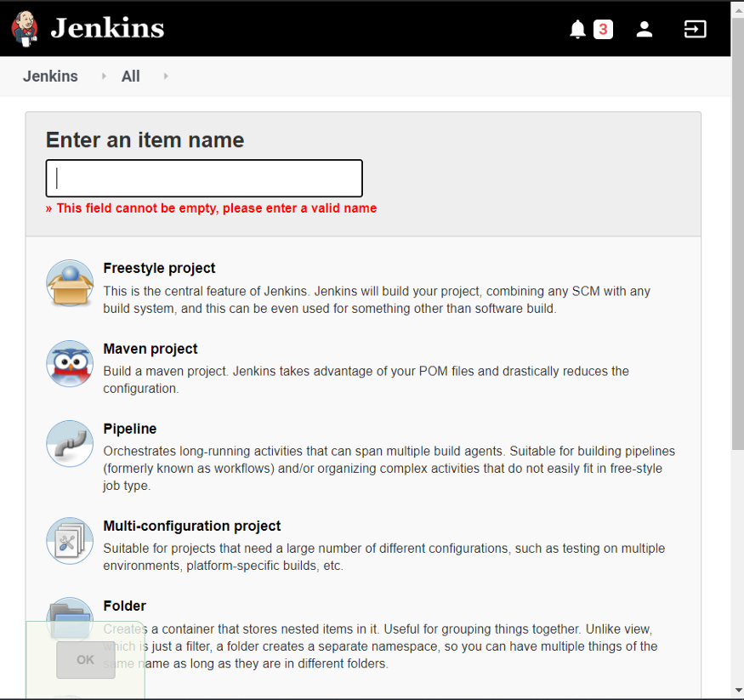The height and width of the screenshot is (700, 744).
Task: Click the Multi-configuration project icon
Action: (x=69, y=540)
